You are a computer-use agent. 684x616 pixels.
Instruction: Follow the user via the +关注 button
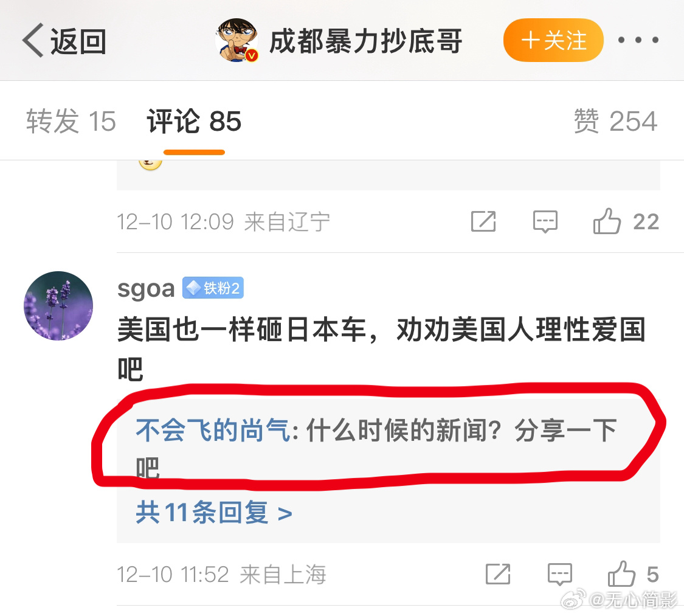(553, 40)
